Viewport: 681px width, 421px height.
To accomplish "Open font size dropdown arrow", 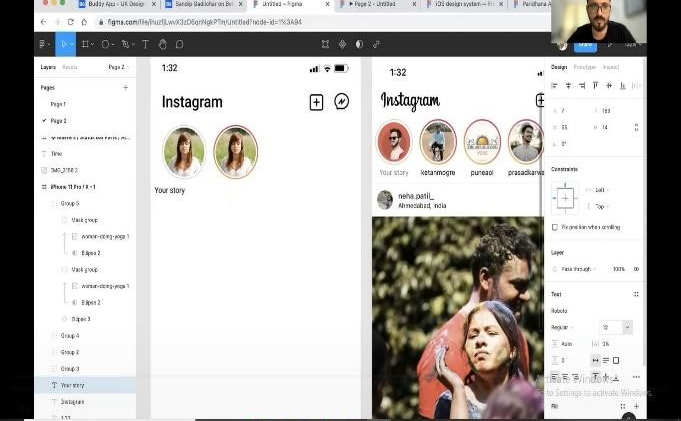I will click(x=627, y=327).
